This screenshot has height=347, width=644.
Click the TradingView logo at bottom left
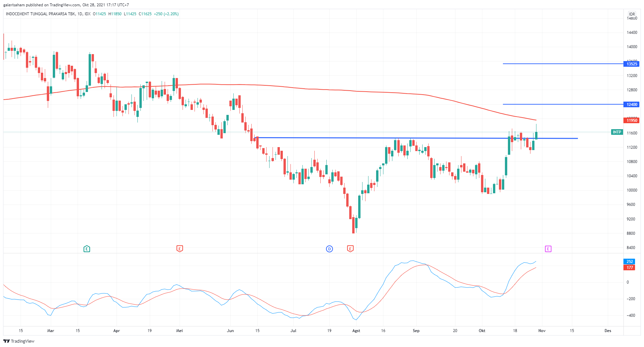tap(19, 341)
